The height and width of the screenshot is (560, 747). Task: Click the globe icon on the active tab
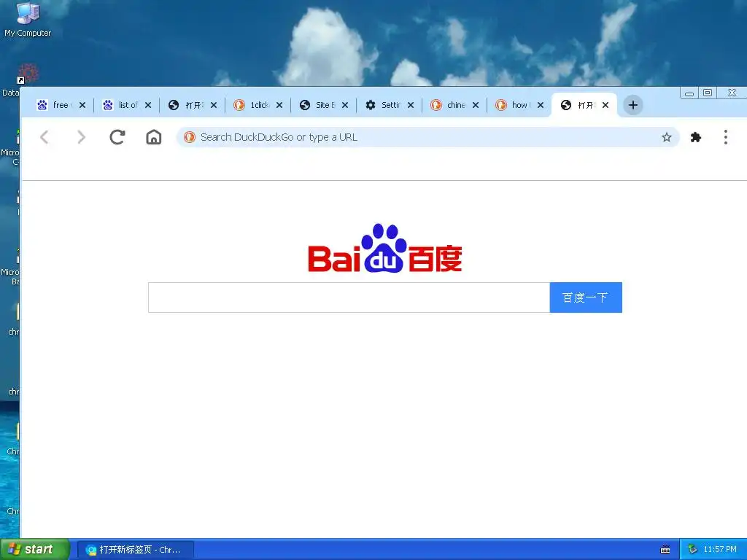pyautogui.click(x=566, y=105)
